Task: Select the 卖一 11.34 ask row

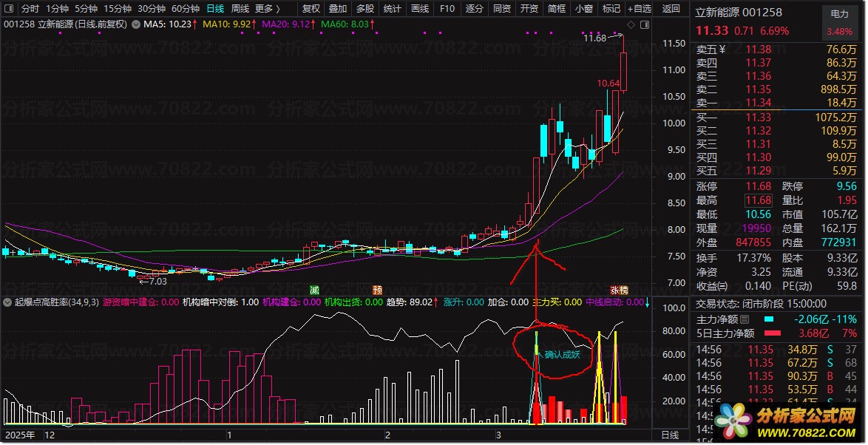Action: click(776, 103)
